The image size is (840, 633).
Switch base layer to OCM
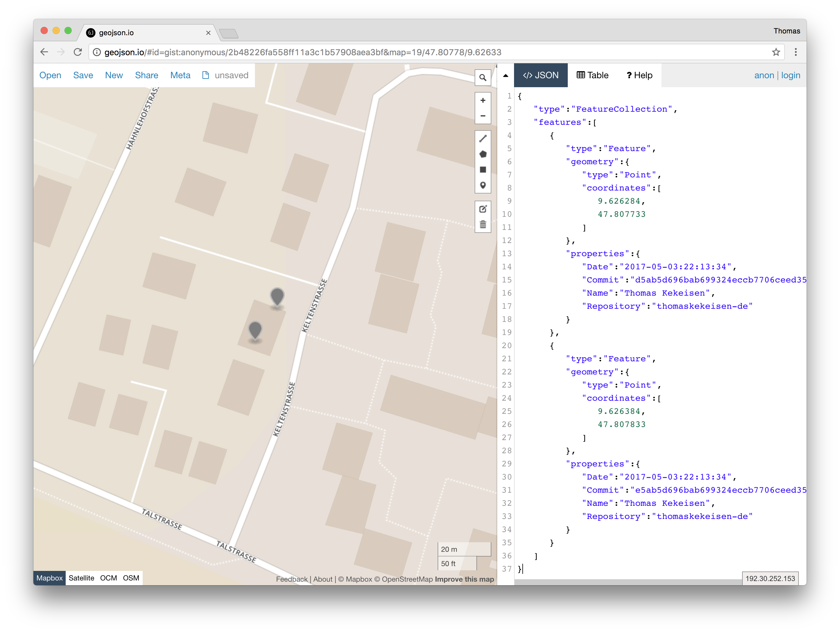108,578
